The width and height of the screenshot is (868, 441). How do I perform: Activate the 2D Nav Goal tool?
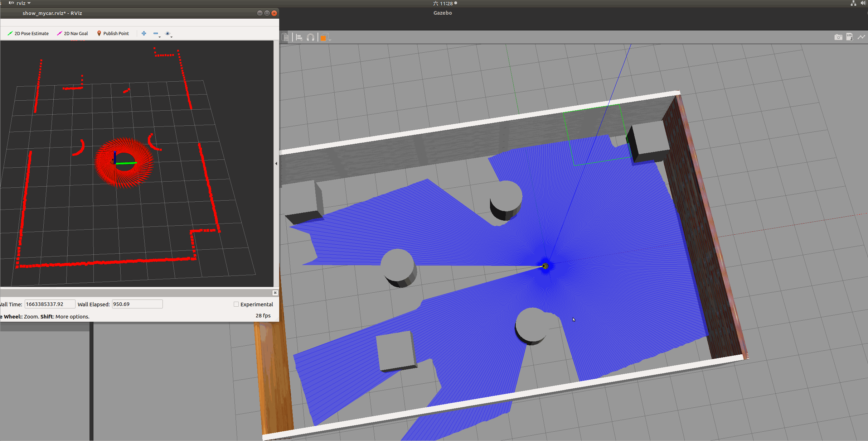[72, 33]
